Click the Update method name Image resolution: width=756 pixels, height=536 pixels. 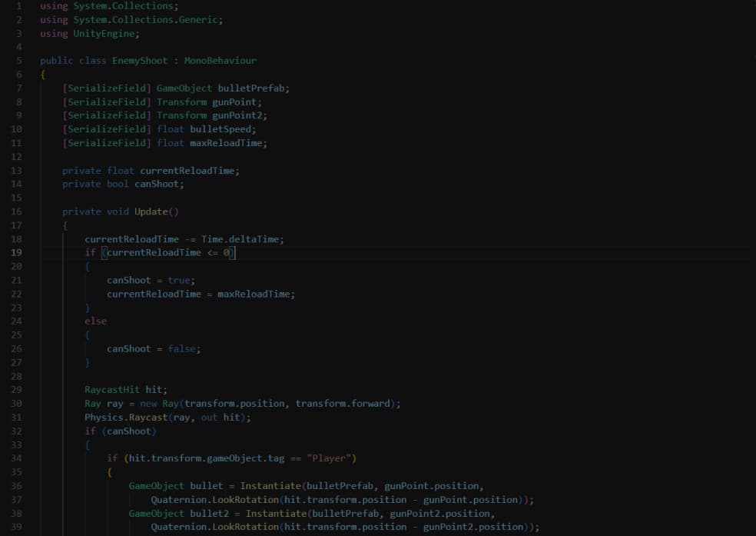151,211
